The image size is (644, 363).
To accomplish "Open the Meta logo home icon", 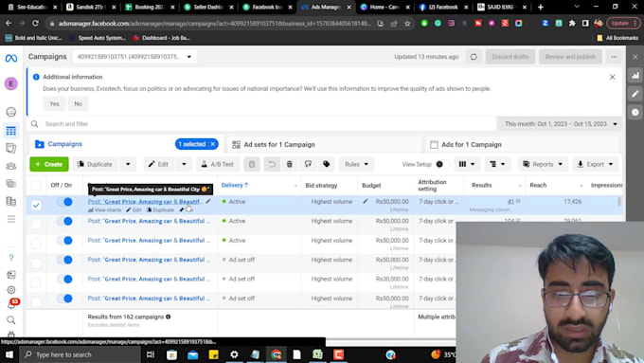I will coord(11,59).
